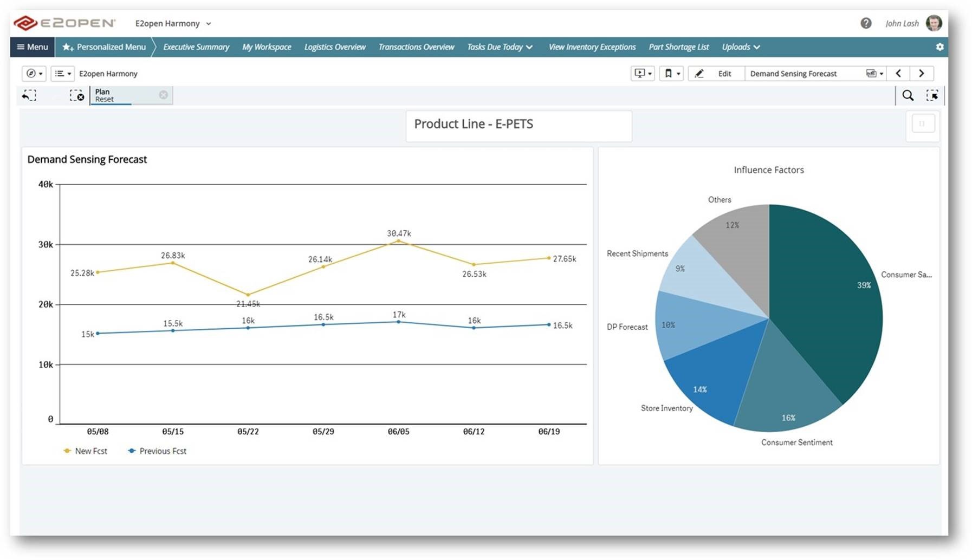Click the 06/05 axis date
Image resolution: width=972 pixels, height=560 pixels.
(x=398, y=432)
